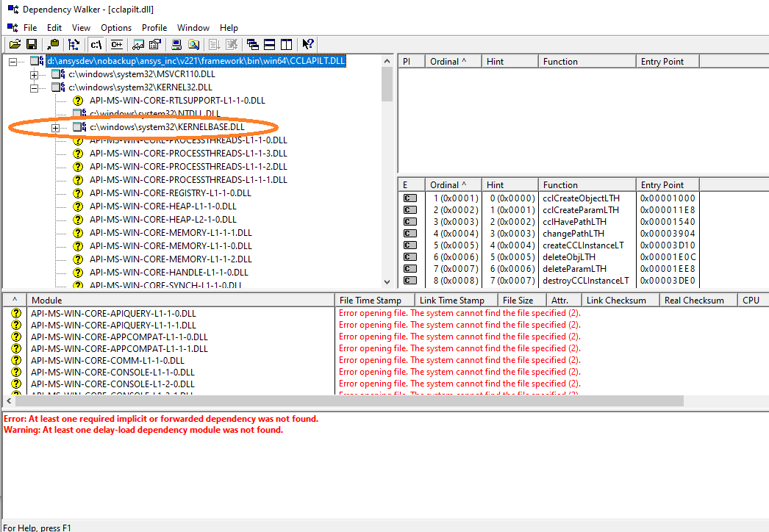Viewport: 769px width, 532px height.
Task: Click Configure Module Search Order icon
Action: (x=194, y=45)
